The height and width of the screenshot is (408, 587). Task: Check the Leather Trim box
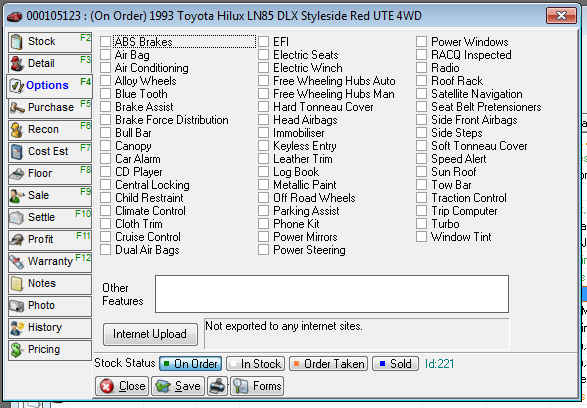point(264,159)
